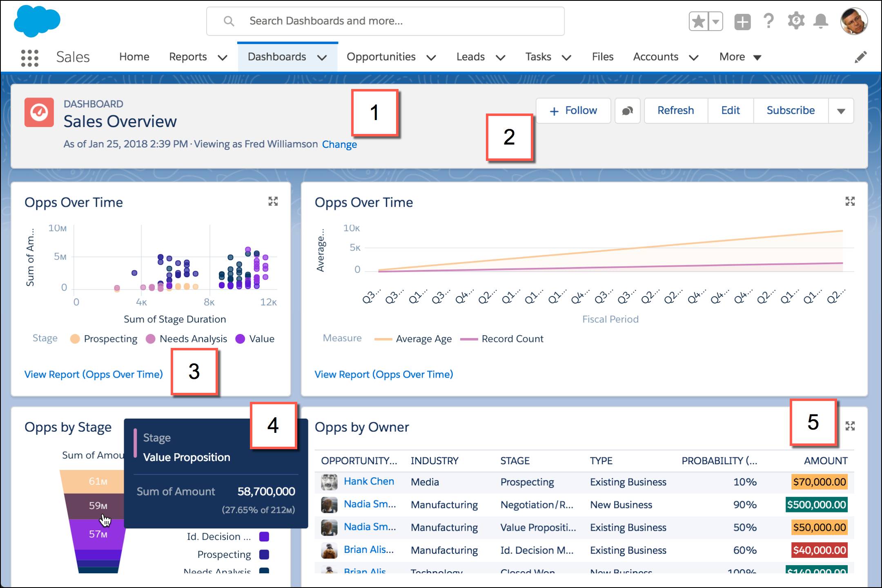882x588 pixels.
Task: Click the settings gear icon
Action: click(794, 21)
